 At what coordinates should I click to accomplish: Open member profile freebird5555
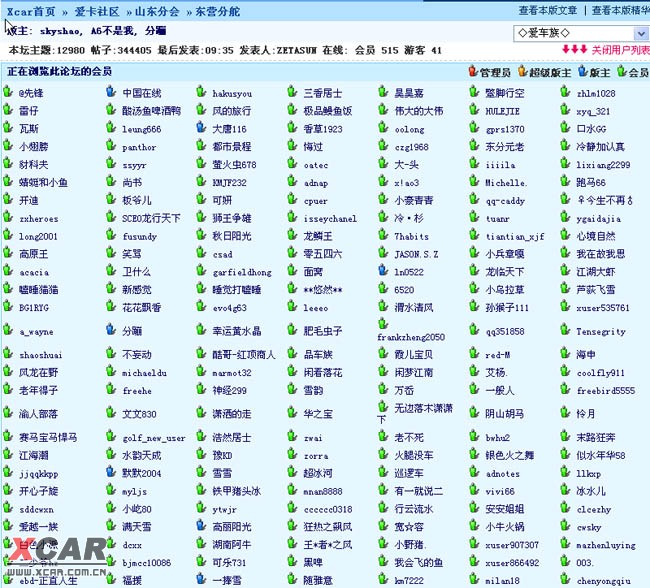[x=605, y=391]
